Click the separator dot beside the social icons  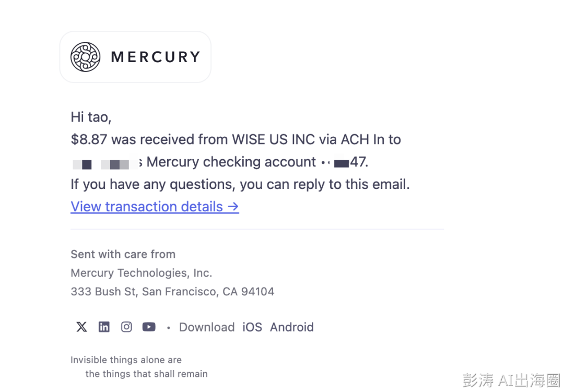pyautogui.click(x=168, y=327)
